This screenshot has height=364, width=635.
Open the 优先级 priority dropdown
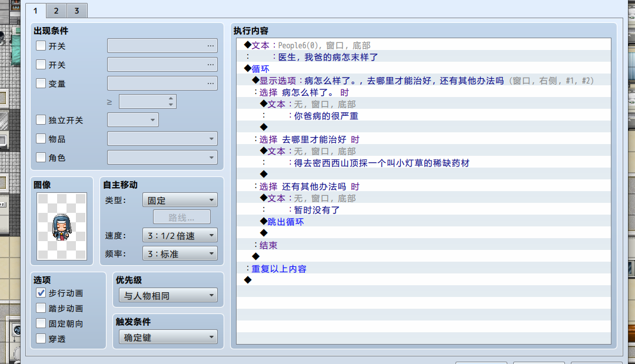point(168,295)
